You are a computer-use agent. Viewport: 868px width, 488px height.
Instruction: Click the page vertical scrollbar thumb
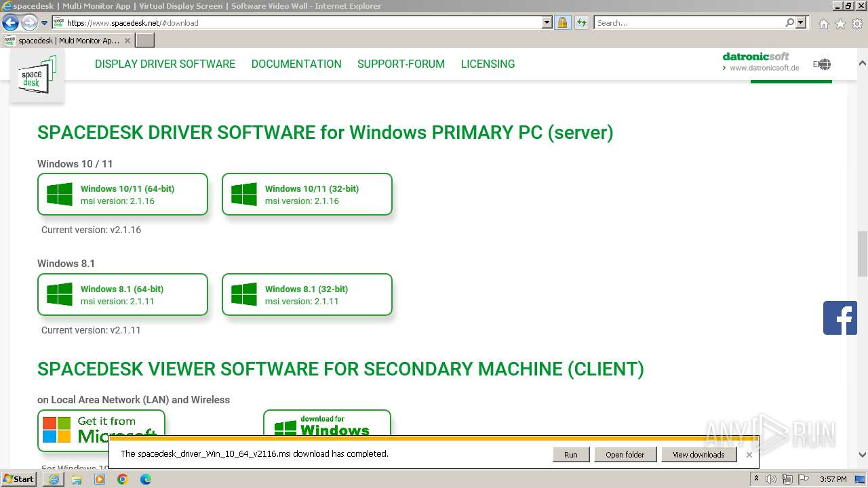pos(863,253)
